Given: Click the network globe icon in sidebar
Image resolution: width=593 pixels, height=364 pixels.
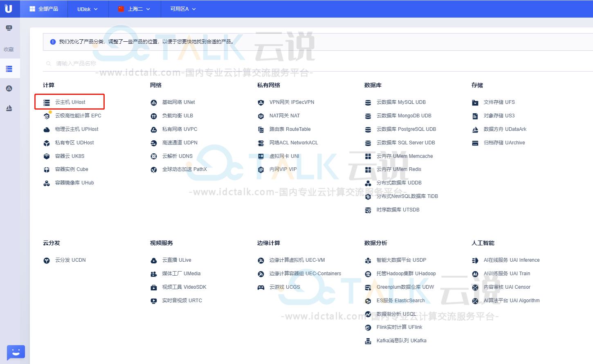Looking at the screenshot, I should pyautogui.click(x=9, y=88).
